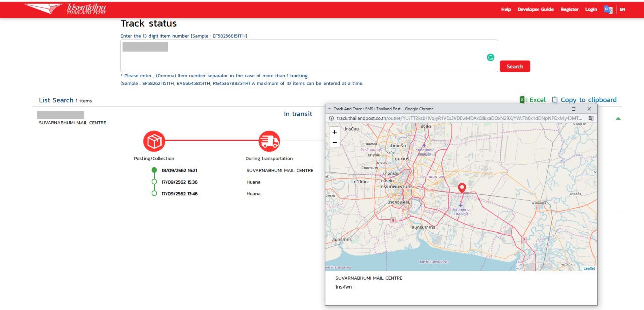Click SUVARNABHUMI MAIL CENTRE text below the map

369,278
